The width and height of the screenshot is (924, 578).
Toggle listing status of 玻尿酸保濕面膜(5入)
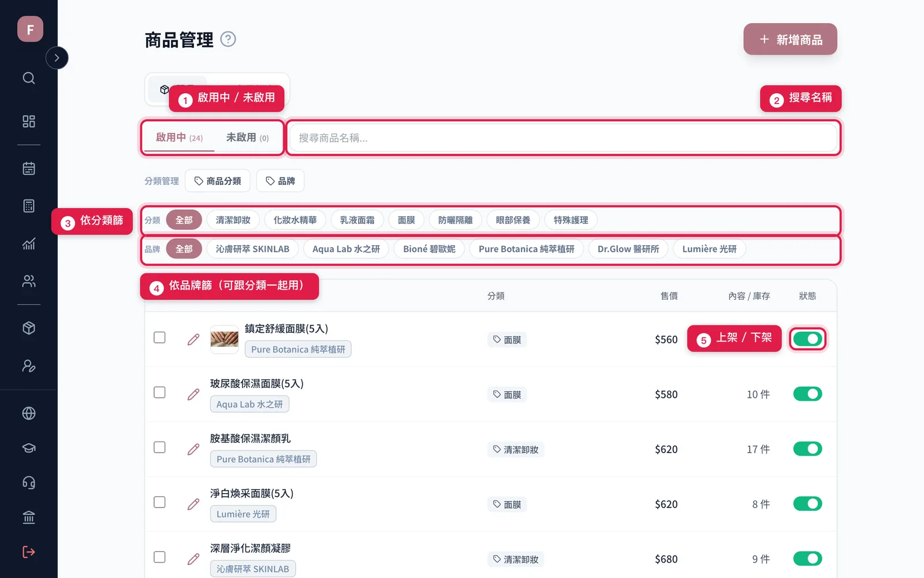[807, 394]
